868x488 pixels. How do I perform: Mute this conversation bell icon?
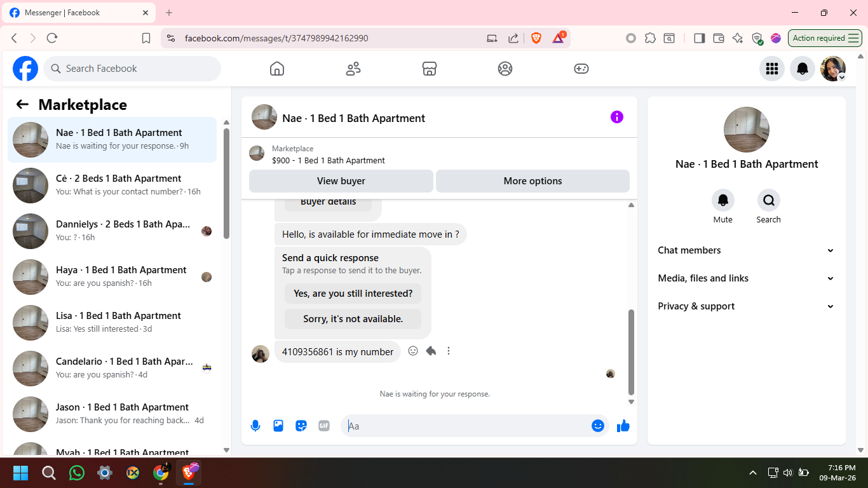pyautogui.click(x=723, y=200)
